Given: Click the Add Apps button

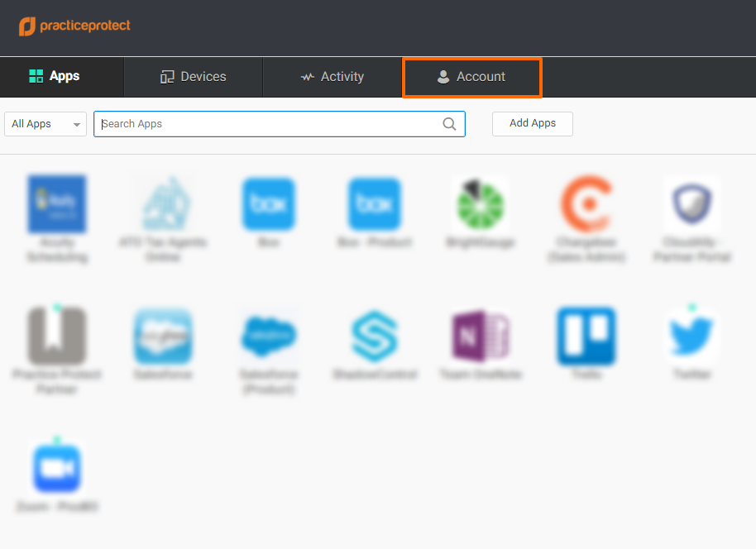Looking at the screenshot, I should [533, 124].
